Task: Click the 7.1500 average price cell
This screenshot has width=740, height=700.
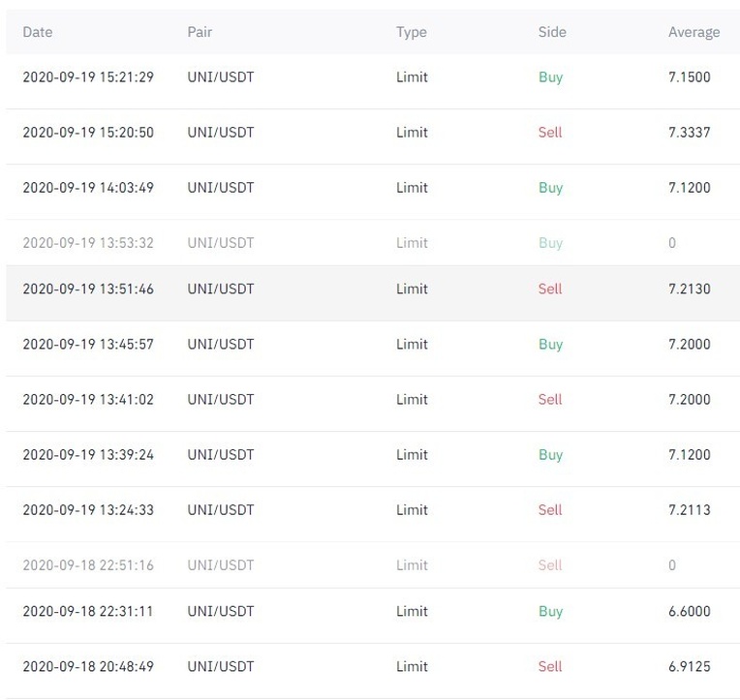Action: tap(689, 77)
